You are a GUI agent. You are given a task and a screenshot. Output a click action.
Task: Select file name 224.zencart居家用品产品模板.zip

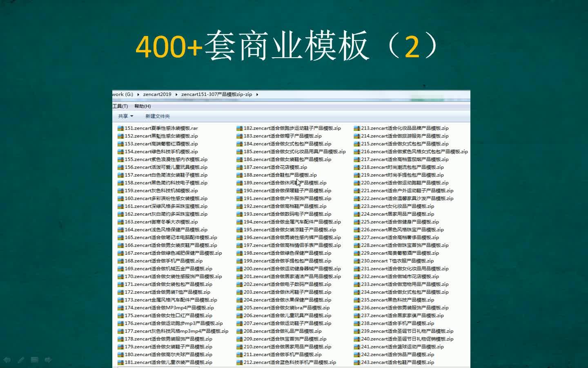pos(397,214)
